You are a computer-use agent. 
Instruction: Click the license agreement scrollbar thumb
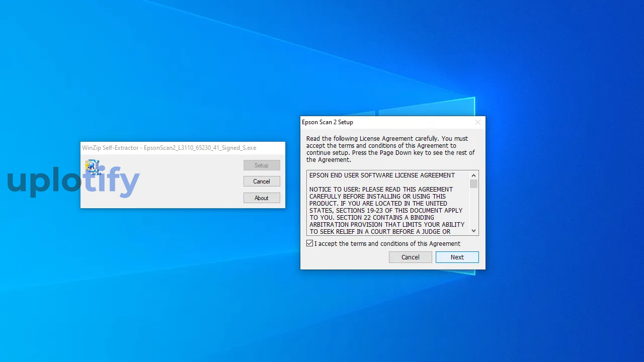click(473, 184)
